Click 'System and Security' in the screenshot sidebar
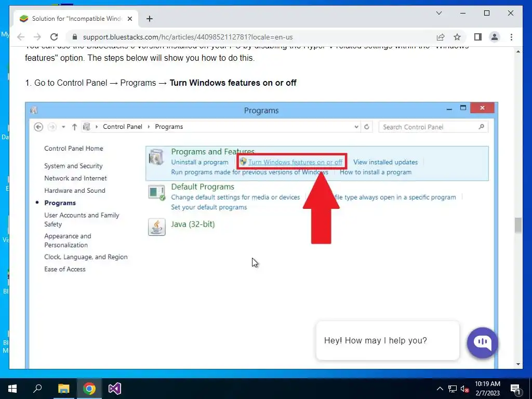The image size is (532, 399). click(x=73, y=166)
